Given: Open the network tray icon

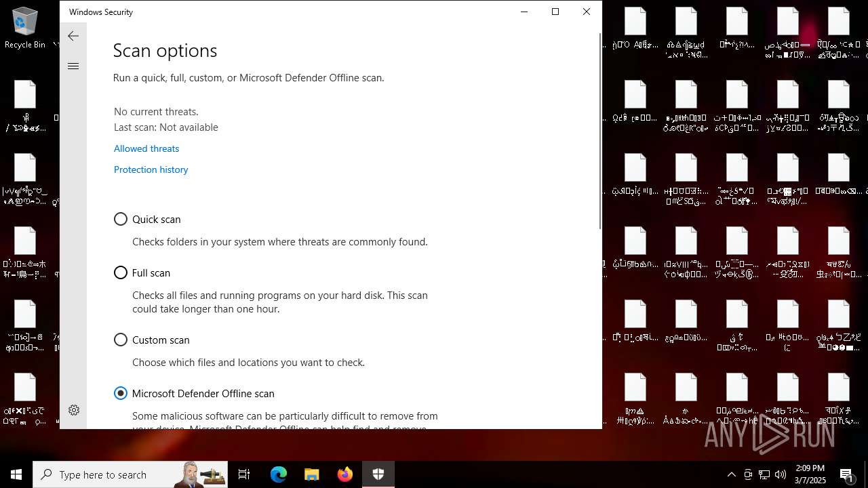Looking at the screenshot, I should [x=764, y=474].
